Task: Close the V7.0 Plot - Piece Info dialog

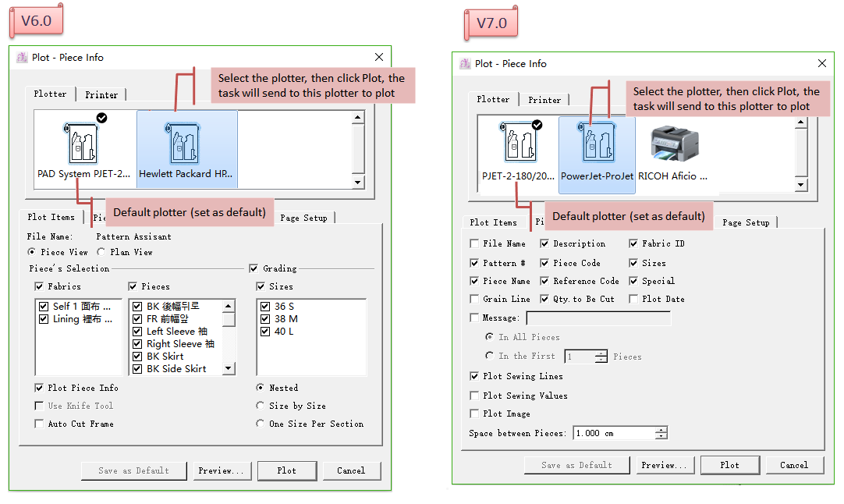Action: (821, 64)
